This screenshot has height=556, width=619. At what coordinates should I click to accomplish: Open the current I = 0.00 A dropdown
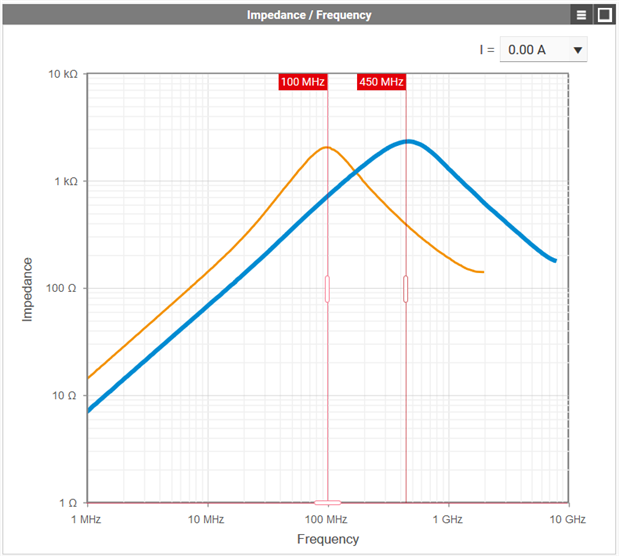pyautogui.click(x=544, y=50)
